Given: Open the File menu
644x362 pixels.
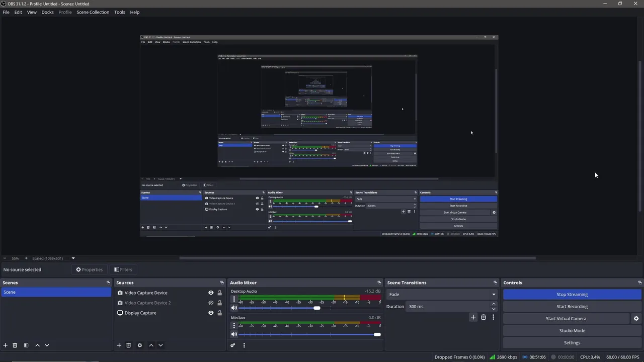Looking at the screenshot, I should [x=6, y=12].
